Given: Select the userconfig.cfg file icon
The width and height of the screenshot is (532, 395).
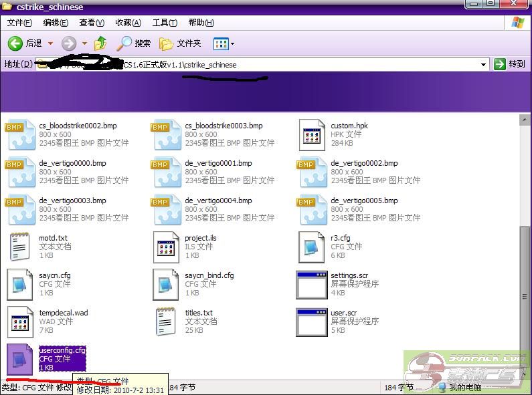Looking at the screenshot, I should [19, 359].
